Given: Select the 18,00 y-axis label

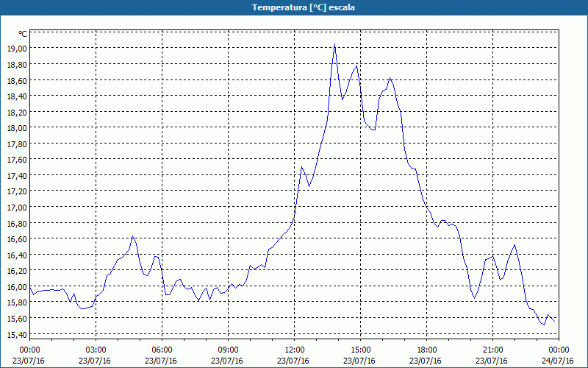Looking at the screenshot, I should tap(17, 128).
